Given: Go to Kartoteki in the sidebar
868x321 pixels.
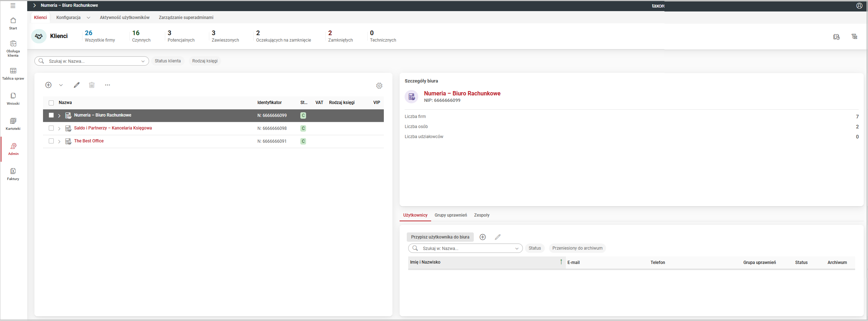Looking at the screenshot, I should 13,124.
